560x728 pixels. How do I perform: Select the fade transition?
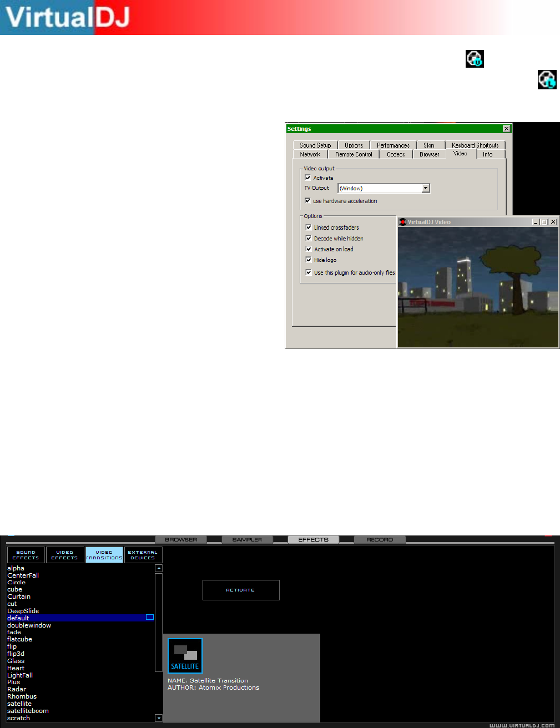click(14, 632)
